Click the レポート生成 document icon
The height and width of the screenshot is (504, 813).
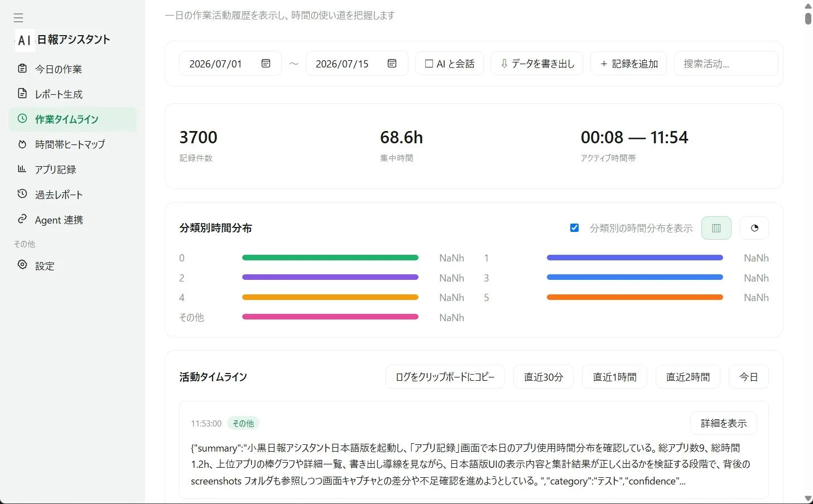click(x=22, y=94)
